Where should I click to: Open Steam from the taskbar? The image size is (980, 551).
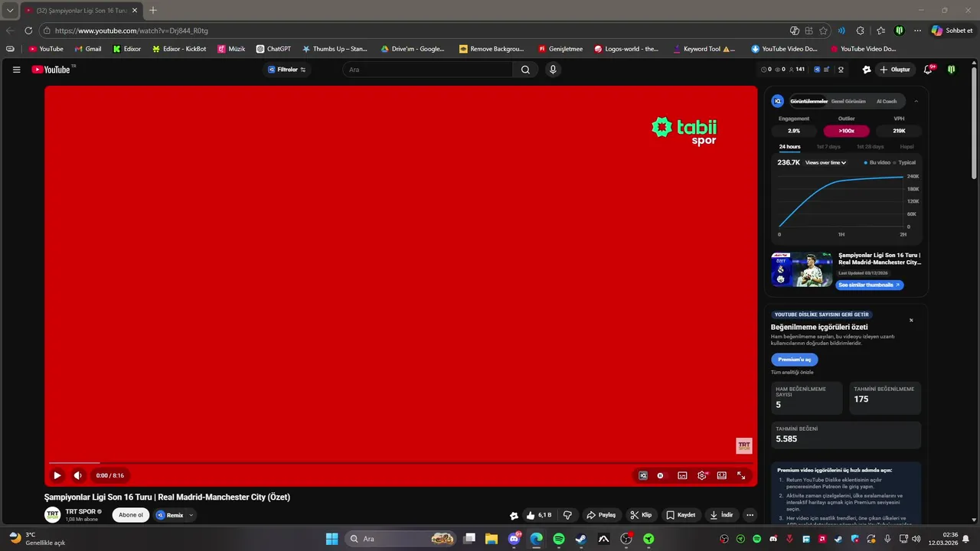581,539
